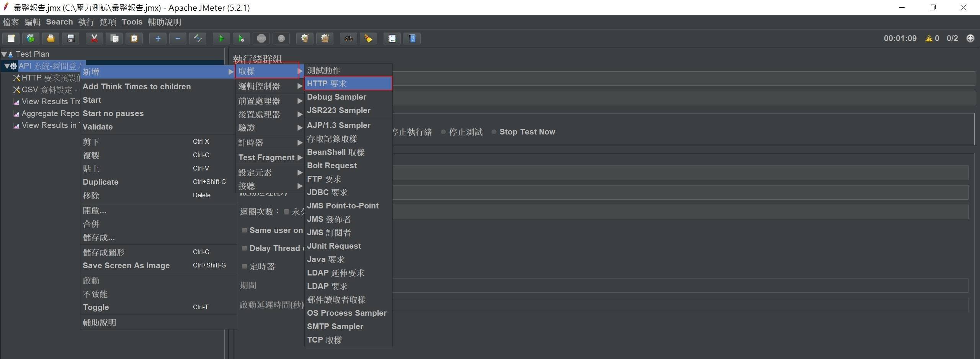Image resolution: width=980 pixels, height=359 pixels.
Task: Click the Clear All double broom icon
Action: click(x=325, y=38)
